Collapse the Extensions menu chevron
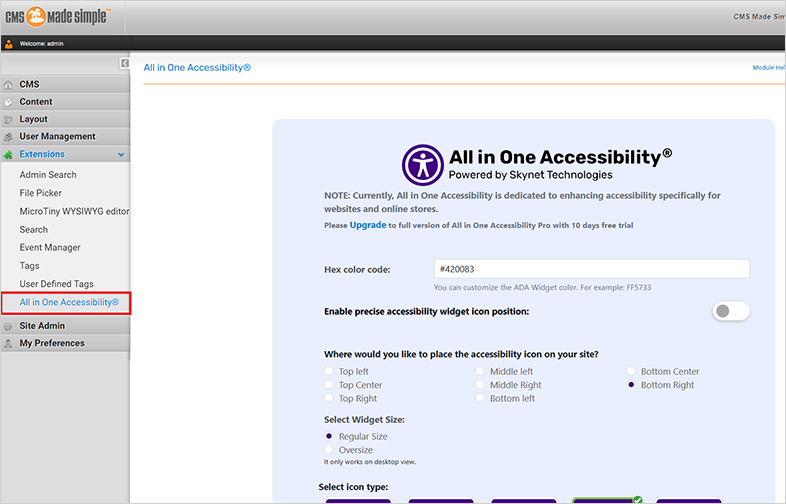The height and width of the screenshot is (504, 786). point(121,154)
